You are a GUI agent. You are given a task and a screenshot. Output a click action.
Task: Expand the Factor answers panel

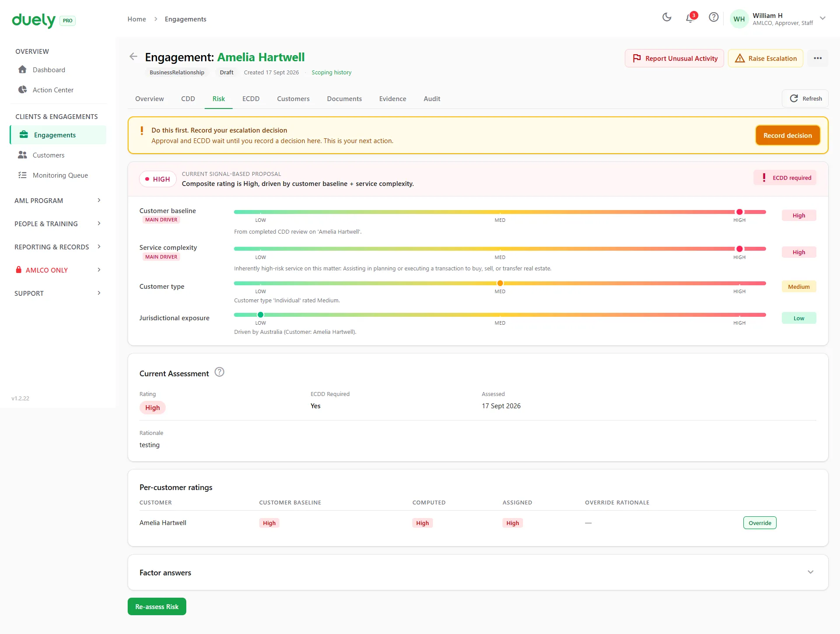pyautogui.click(x=810, y=572)
